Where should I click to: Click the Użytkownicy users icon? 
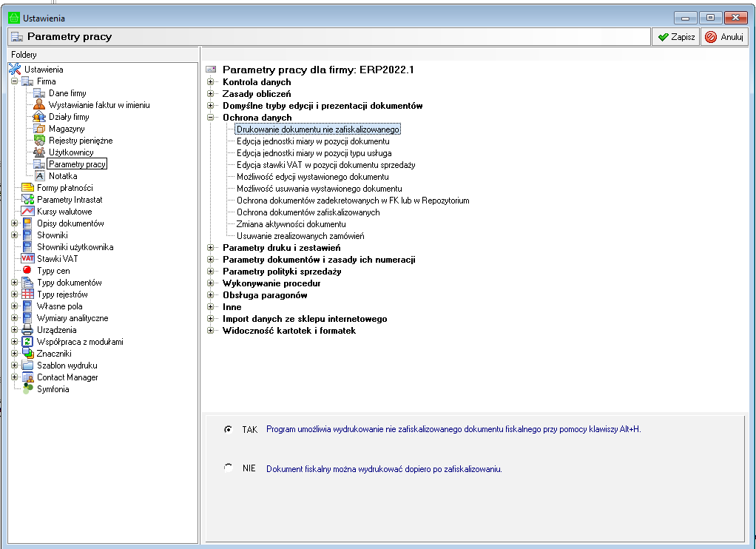tap(40, 152)
